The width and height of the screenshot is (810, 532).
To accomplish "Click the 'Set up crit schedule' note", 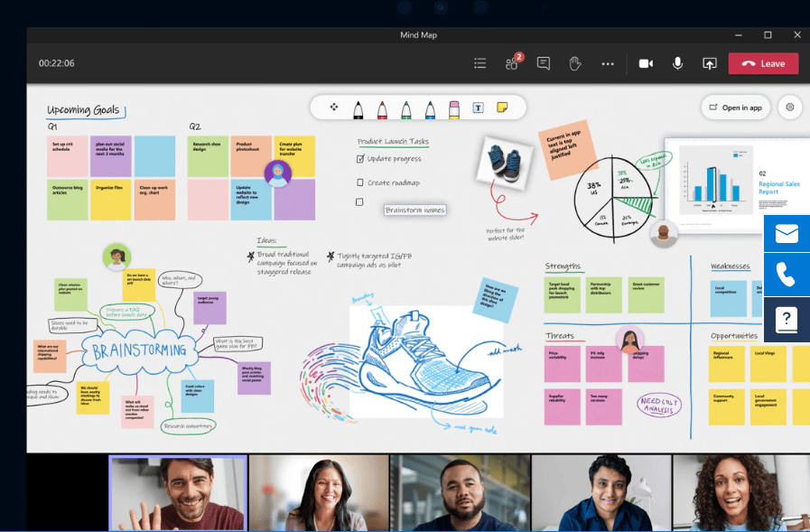I will click(x=67, y=156).
